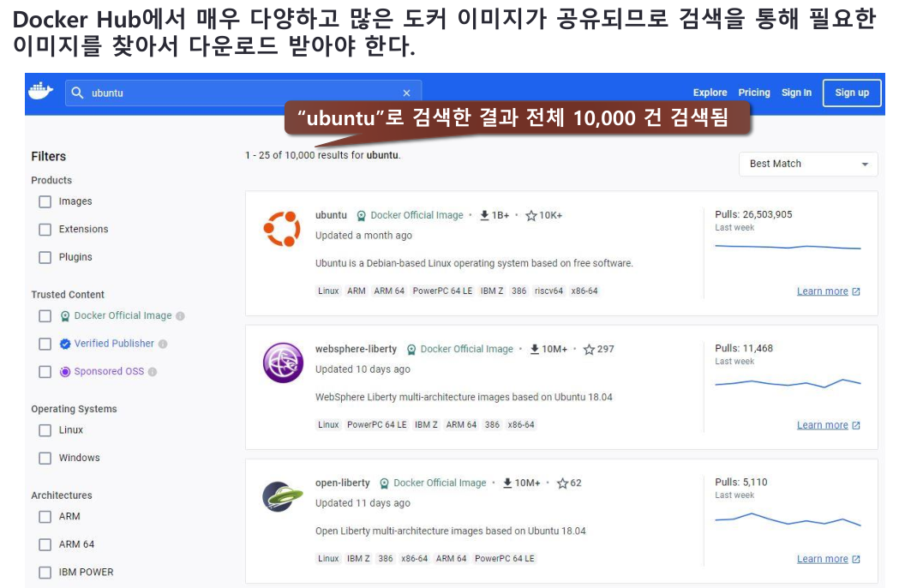
Task: Open the websphere-liberty image result
Action: pos(357,349)
